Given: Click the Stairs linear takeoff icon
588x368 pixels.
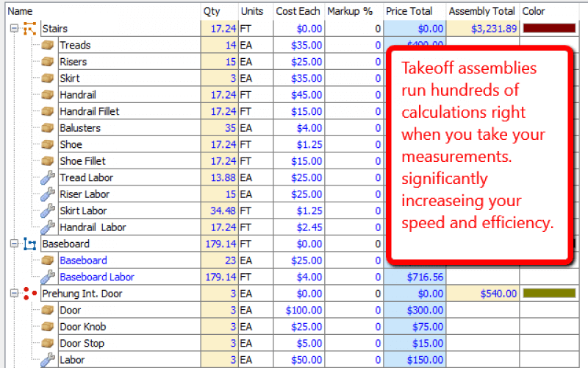Looking at the screenshot, I should pyautogui.click(x=29, y=29).
